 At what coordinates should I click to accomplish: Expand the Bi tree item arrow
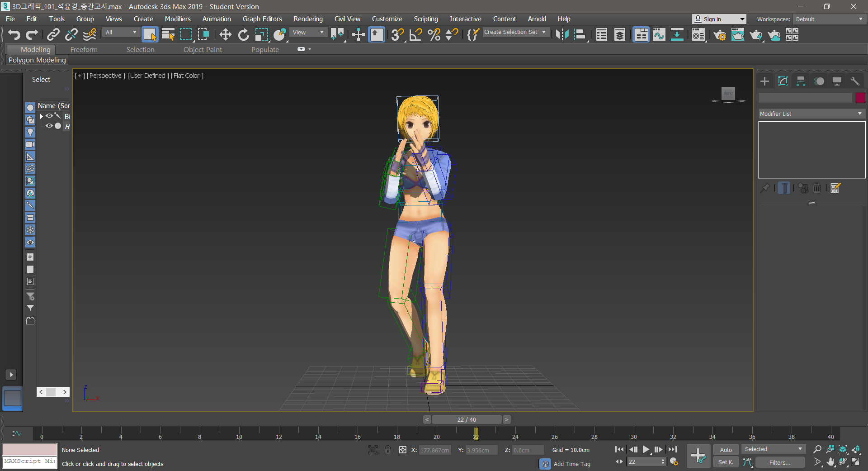(x=41, y=116)
